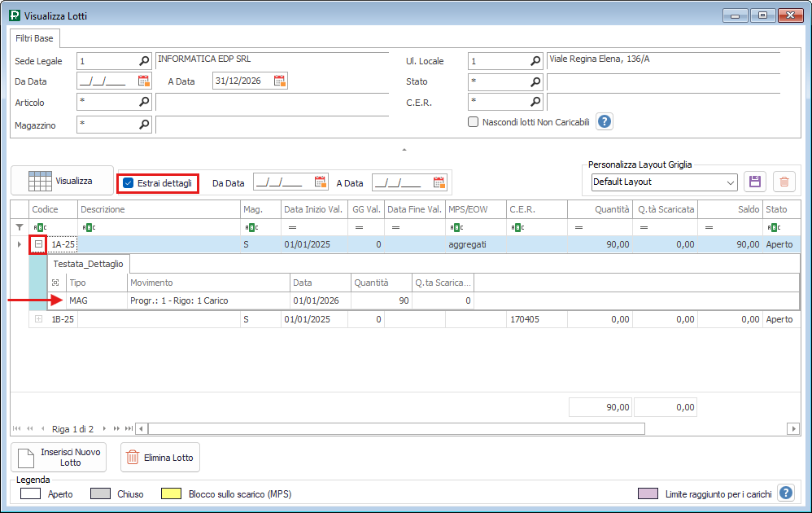Click the C.E.R. lookup magnifier icon
The width and height of the screenshot is (812, 513).
tap(535, 102)
